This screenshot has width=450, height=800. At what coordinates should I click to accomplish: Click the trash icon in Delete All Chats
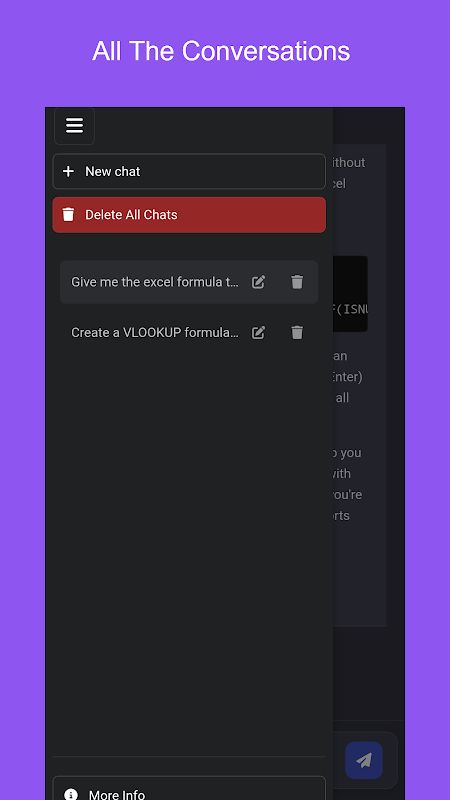click(68, 215)
